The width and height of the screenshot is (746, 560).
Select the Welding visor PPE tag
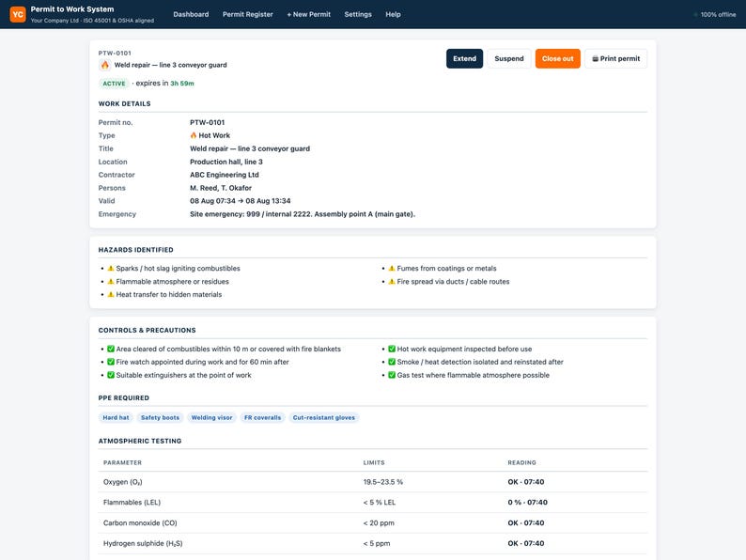click(211, 418)
